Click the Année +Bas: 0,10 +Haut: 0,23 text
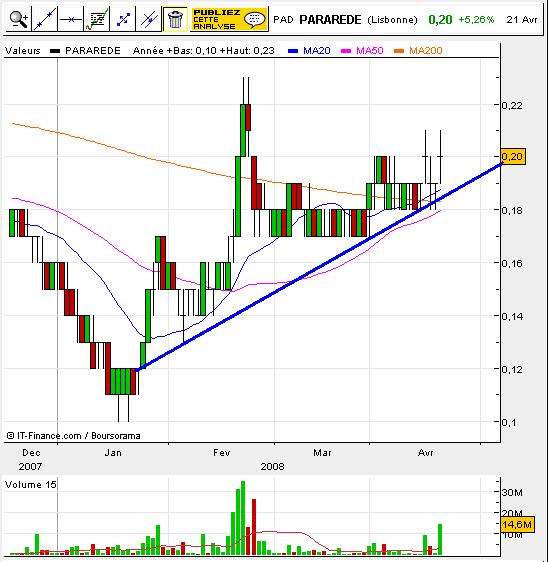The width and height of the screenshot is (549, 562). (x=204, y=51)
